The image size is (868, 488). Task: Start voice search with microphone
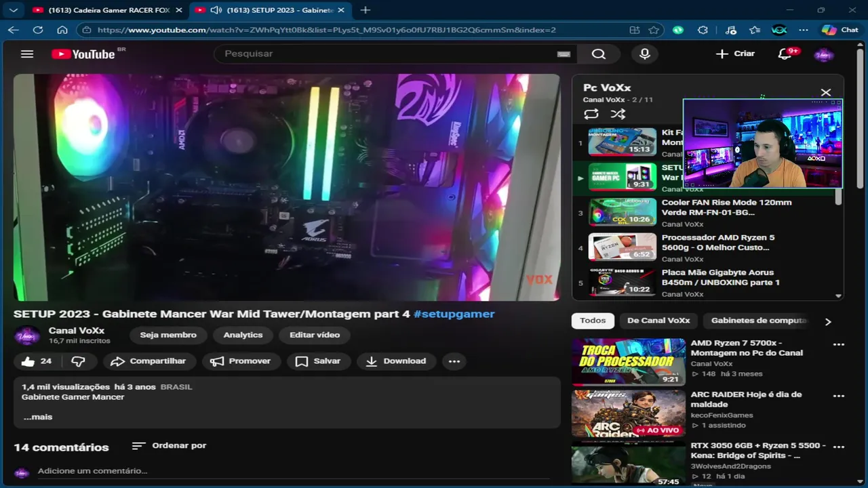tap(645, 54)
